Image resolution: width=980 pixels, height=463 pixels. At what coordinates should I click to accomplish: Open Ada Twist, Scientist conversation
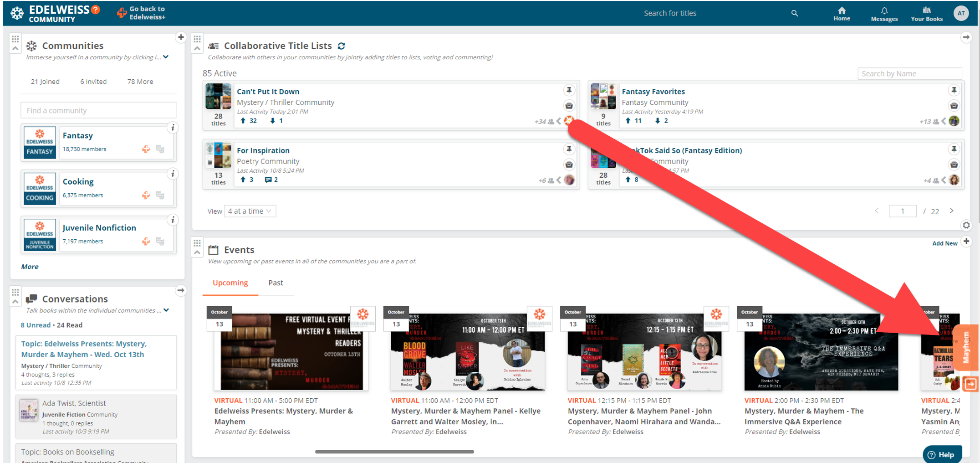pyautogui.click(x=96, y=417)
